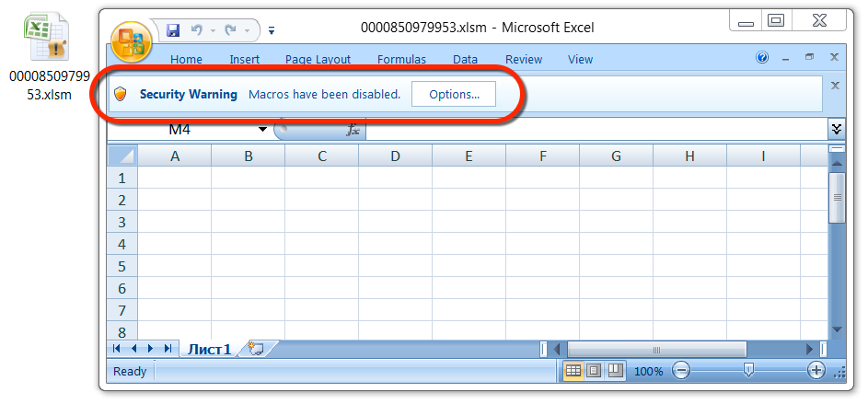Click the Options... security button
The image size is (868, 404).
454,95
